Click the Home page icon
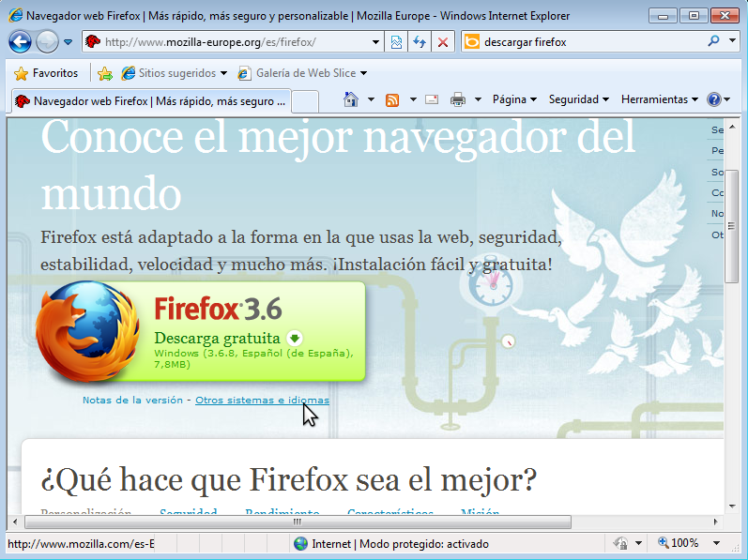 (351, 99)
